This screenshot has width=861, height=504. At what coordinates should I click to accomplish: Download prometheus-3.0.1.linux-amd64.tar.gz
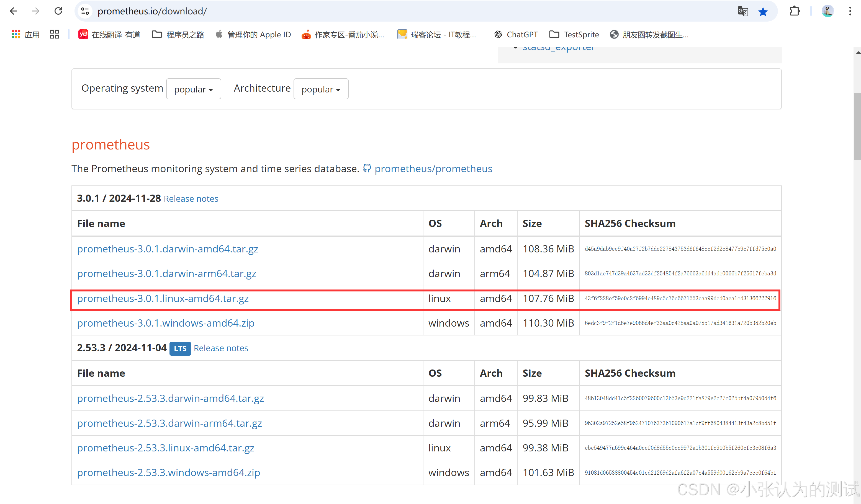click(x=163, y=298)
